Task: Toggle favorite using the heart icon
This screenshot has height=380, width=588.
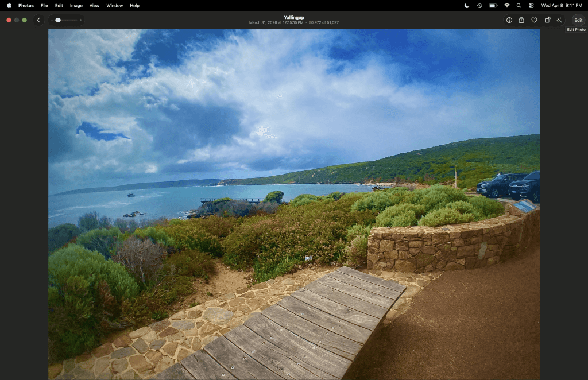Action: (534, 20)
